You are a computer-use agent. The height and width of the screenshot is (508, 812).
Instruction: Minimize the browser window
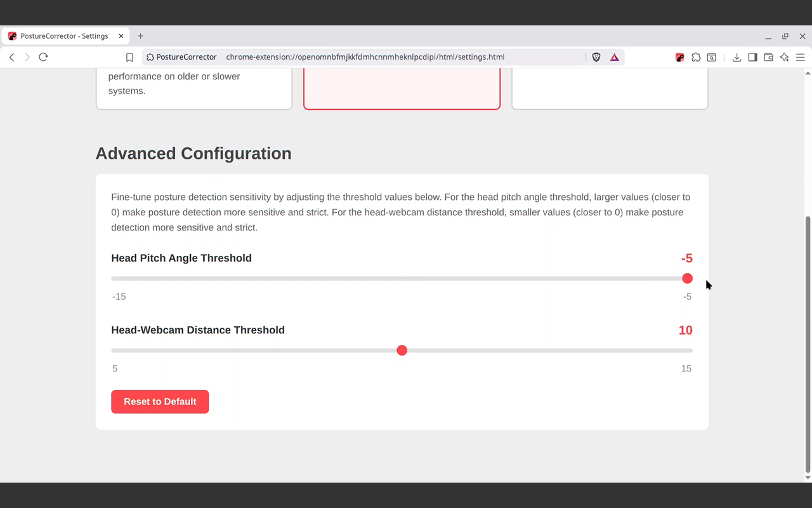point(768,36)
